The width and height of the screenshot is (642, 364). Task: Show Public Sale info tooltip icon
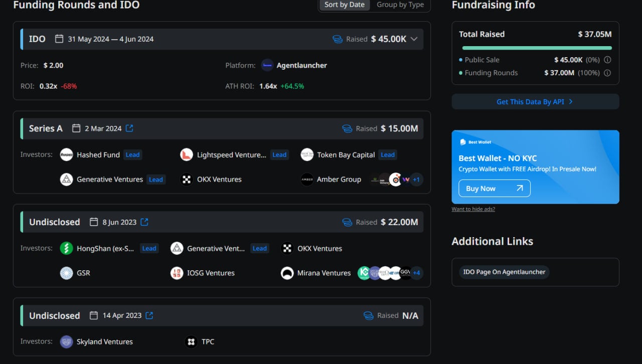[x=607, y=60]
